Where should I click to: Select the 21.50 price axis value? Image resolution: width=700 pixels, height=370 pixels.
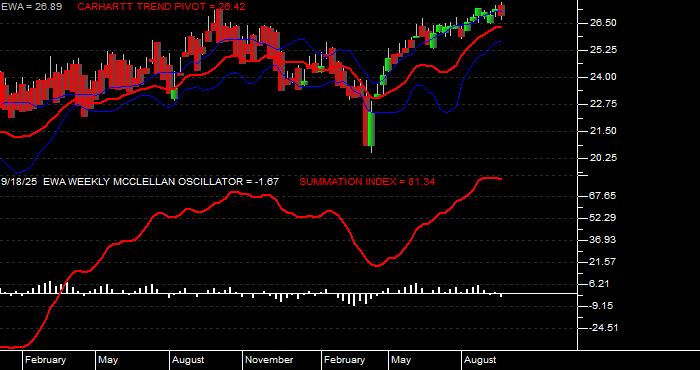coord(604,131)
